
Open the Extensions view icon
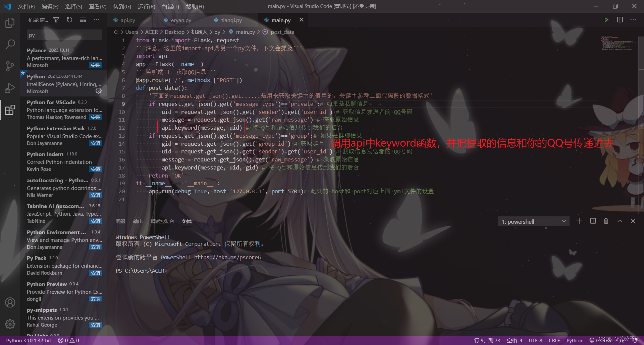(10, 110)
